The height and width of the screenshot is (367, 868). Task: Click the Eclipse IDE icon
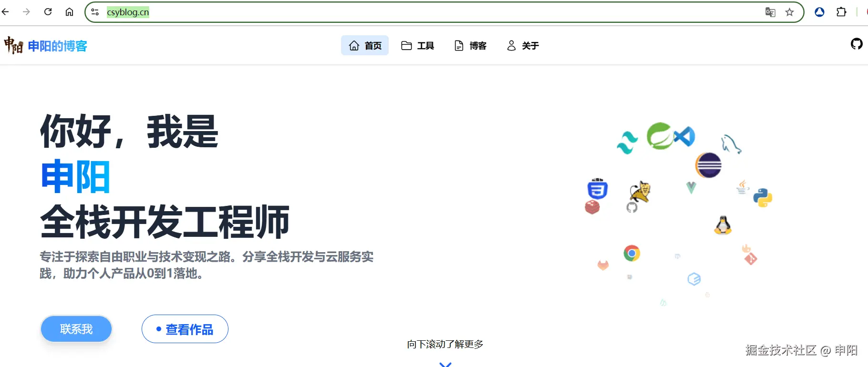click(708, 165)
